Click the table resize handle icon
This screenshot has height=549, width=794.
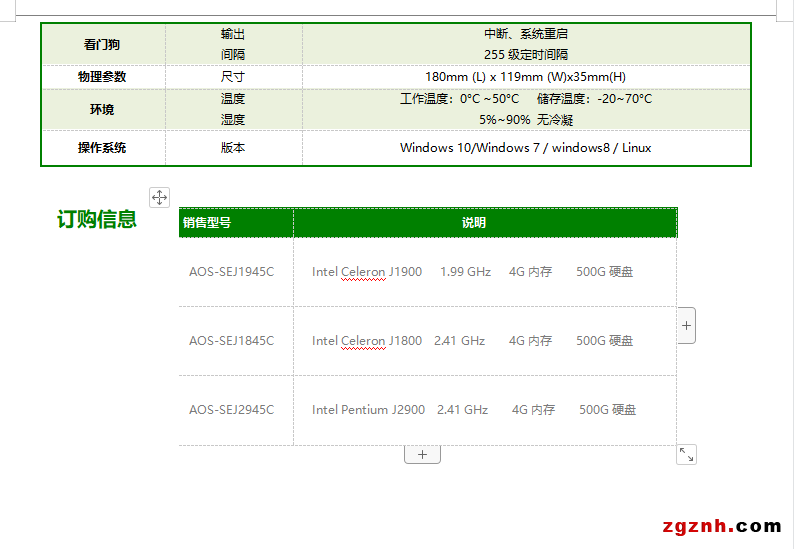[686, 454]
